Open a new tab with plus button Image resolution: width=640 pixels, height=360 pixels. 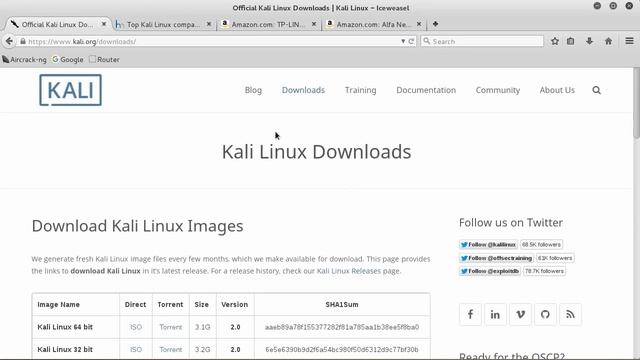click(x=436, y=24)
